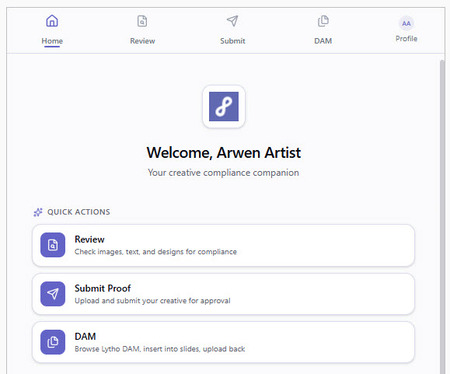This screenshot has width=450, height=374.
Task: Click the DAM files icon in top navigation
Action: pyautogui.click(x=323, y=21)
